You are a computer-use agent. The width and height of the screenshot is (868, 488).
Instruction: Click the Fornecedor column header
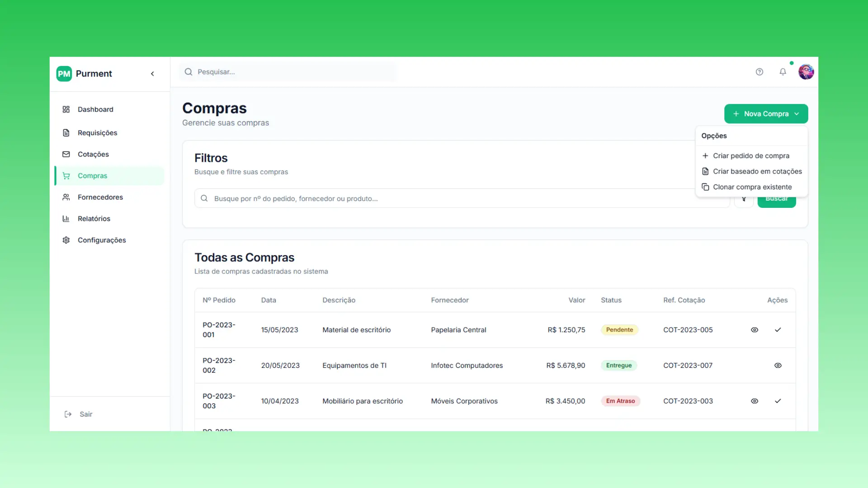tap(449, 300)
